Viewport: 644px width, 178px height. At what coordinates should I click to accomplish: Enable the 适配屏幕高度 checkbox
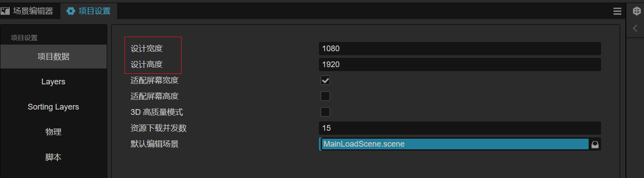(325, 96)
